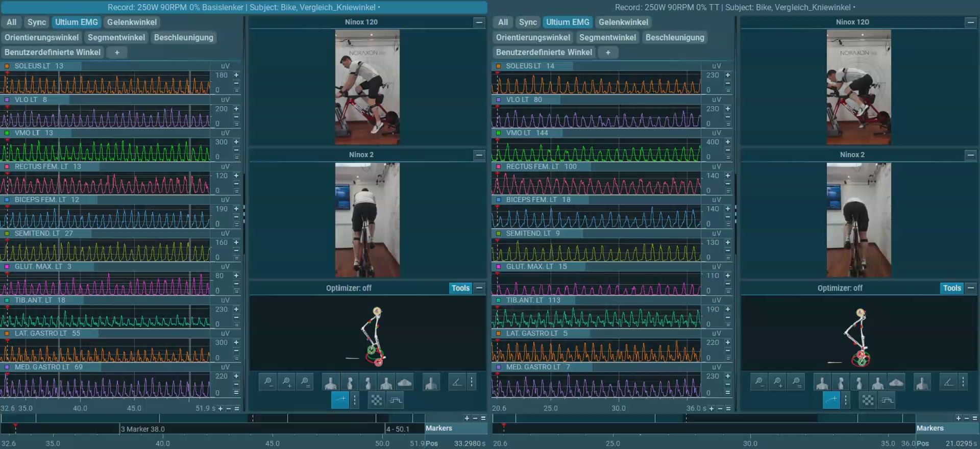This screenshot has width=980, height=449.
Task: Toggle checkerboard floor icon in left viewer
Action: click(377, 401)
